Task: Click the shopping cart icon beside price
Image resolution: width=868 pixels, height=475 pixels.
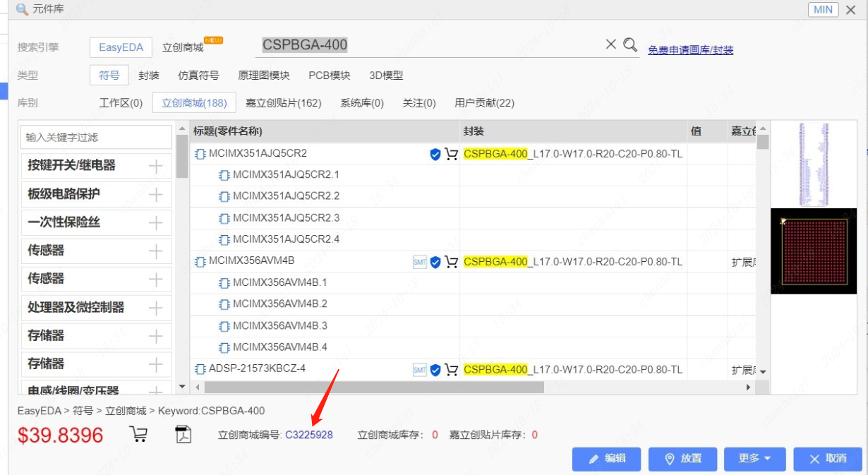Action: pyautogui.click(x=139, y=435)
